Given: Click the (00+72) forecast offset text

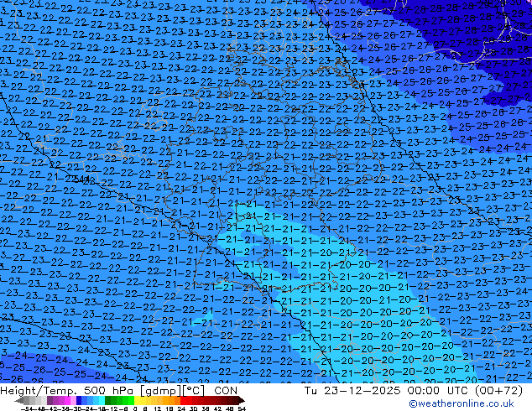Looking at the screenshot, I should (x=499, y=391).
